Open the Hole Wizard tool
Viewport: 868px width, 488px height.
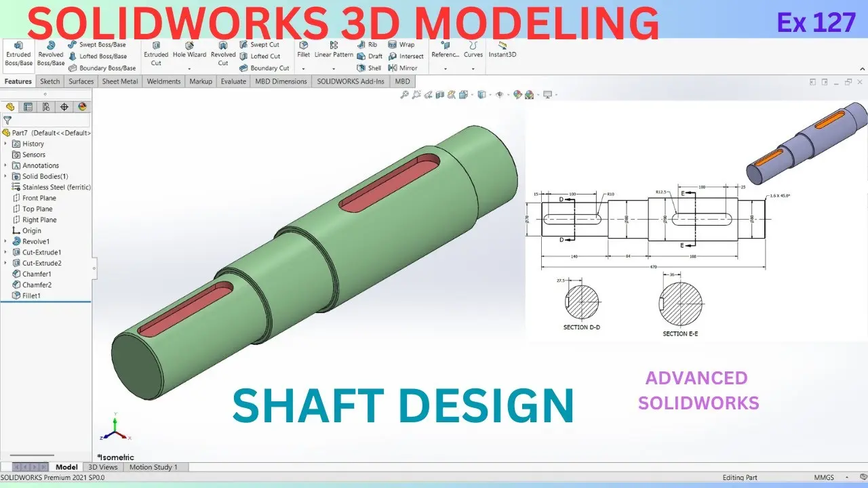[189, 50]
